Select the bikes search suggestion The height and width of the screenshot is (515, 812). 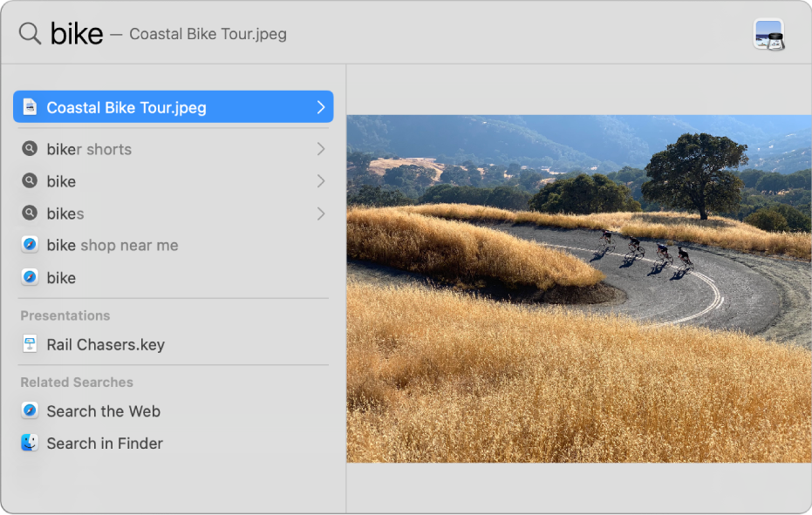coord(65,213)
